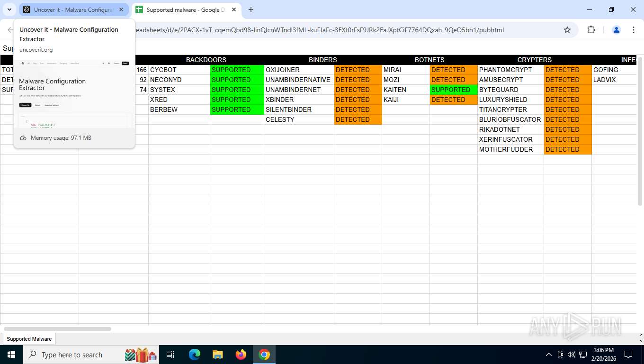Switch to Uncover it Malware Configuration tab

73,9
